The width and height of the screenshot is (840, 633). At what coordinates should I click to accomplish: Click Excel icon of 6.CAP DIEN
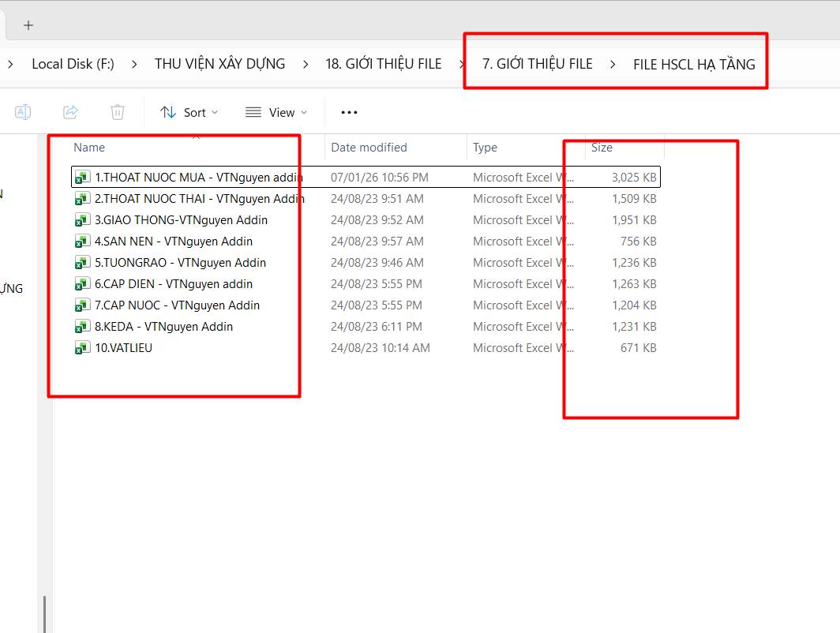point(82,284)
